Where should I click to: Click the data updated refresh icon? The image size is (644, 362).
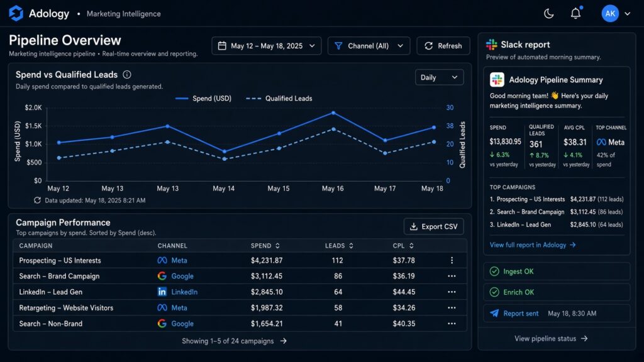(x=37, y=200)
